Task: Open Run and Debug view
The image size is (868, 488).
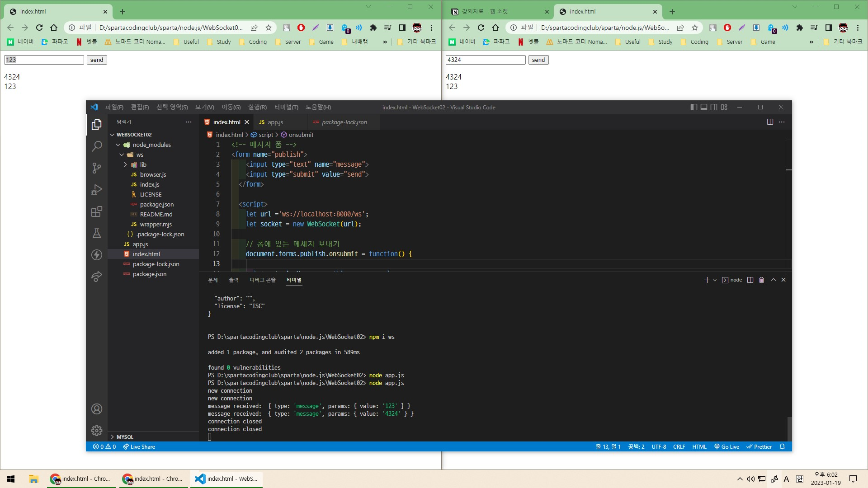Action: (97, 190)
